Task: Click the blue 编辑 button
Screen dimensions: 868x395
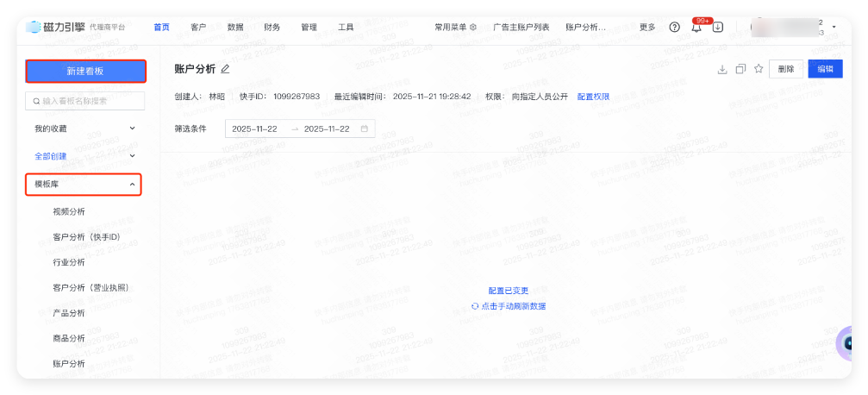Action: click(826, 69)
